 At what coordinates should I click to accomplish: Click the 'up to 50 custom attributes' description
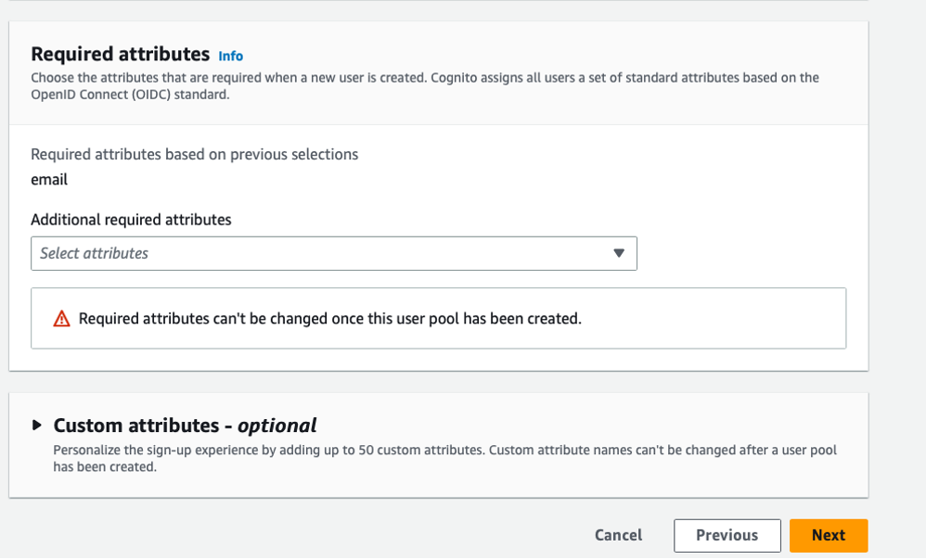point(444,459)
